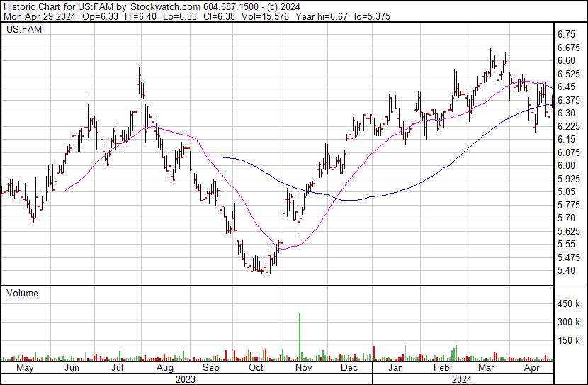The height and width of the screenshot is (385, 588).
Task: Click the tallest green volume spike bar
Action: click(x=300, y=337)
